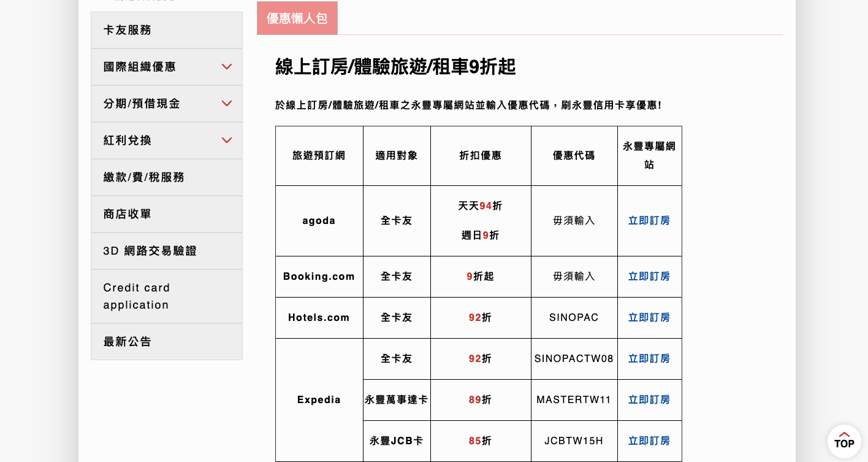Click the 優惠代碼 column header

click(574, 155)
